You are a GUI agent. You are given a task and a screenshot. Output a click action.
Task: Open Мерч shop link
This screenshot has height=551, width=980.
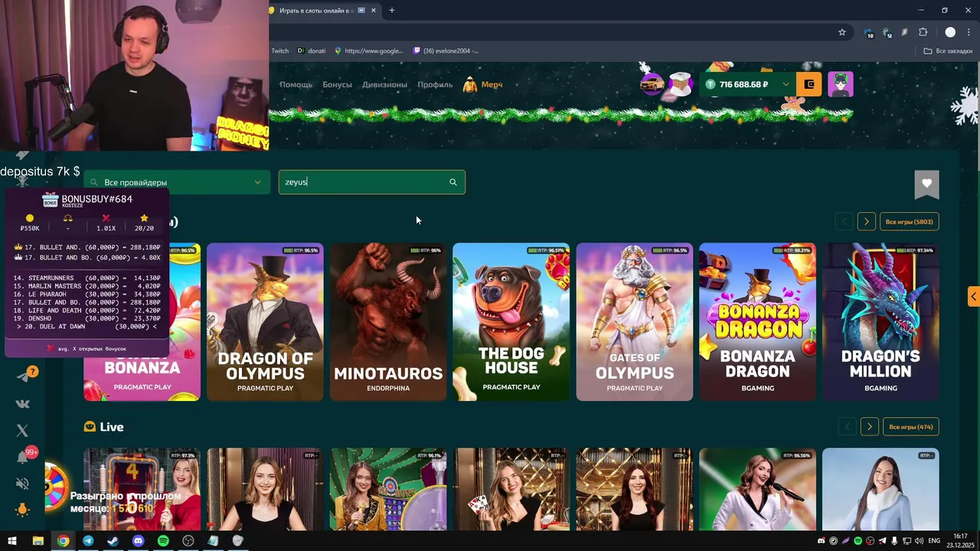(x=483, y=84)
